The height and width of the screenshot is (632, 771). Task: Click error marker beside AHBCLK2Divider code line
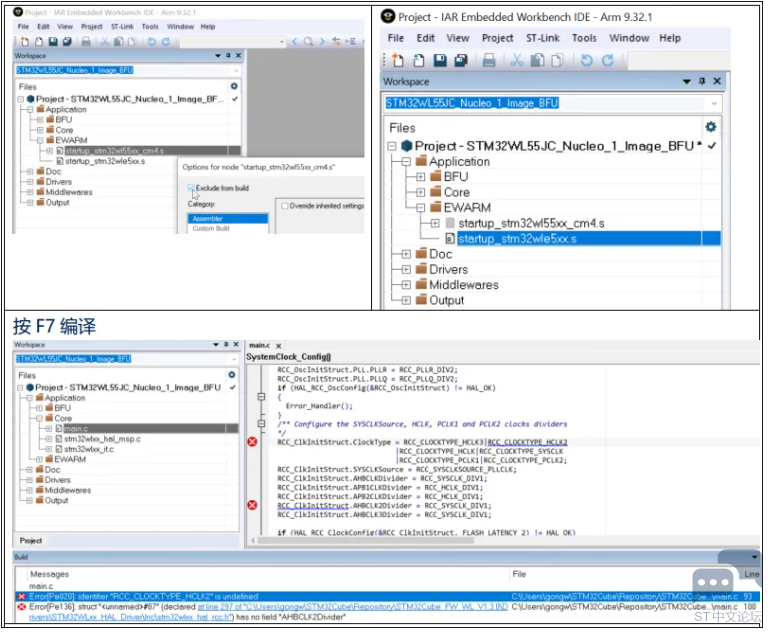tap(252, 505)
